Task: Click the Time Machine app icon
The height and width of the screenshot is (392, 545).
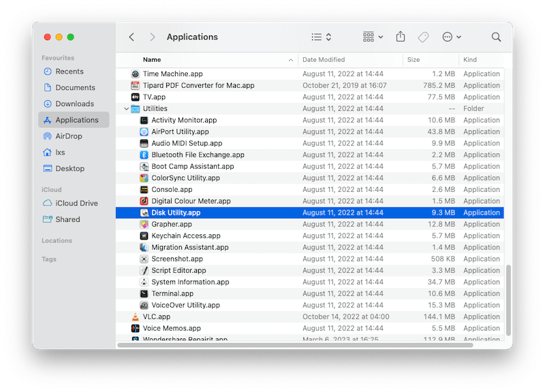Action: click(x=135, y=74)
